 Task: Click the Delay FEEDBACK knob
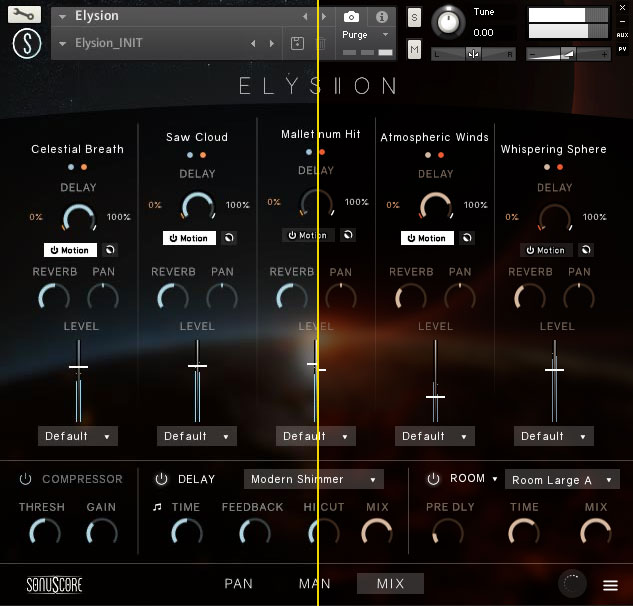click(x=254, y=533)
